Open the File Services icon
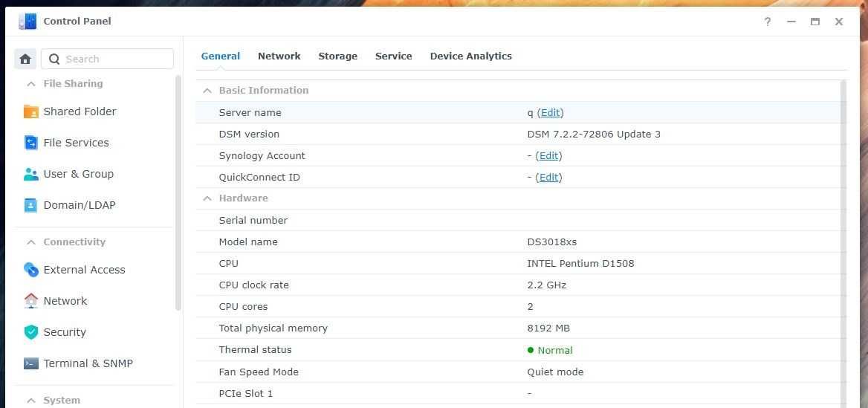 [x=31, y=143]
